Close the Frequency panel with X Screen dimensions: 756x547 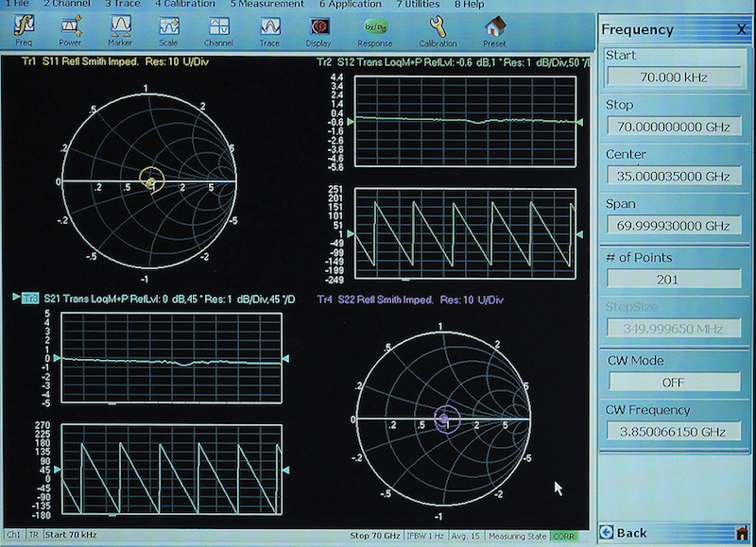click(x=741, y=29)
